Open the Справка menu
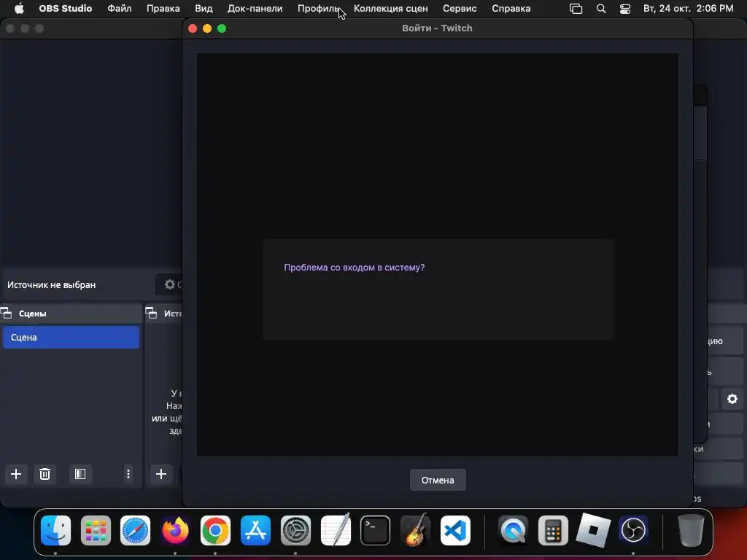The height and width of the screenshot is (560, 747). (511, 9)
